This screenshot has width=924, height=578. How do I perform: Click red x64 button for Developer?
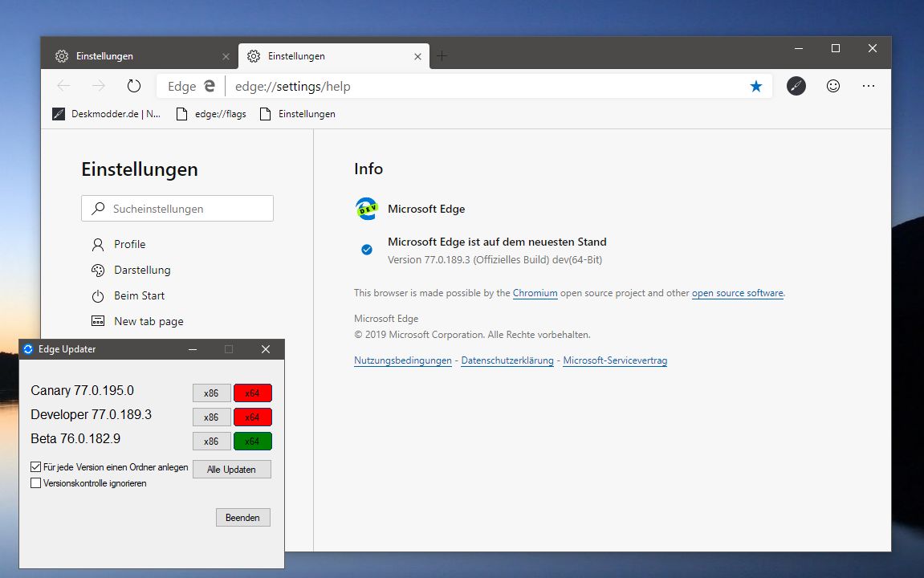[253, 417]
